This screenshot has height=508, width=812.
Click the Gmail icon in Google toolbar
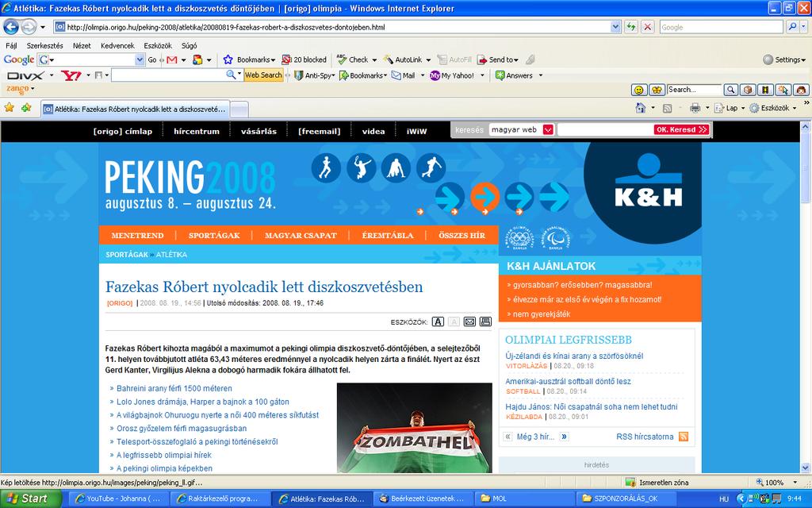(172, 60)
